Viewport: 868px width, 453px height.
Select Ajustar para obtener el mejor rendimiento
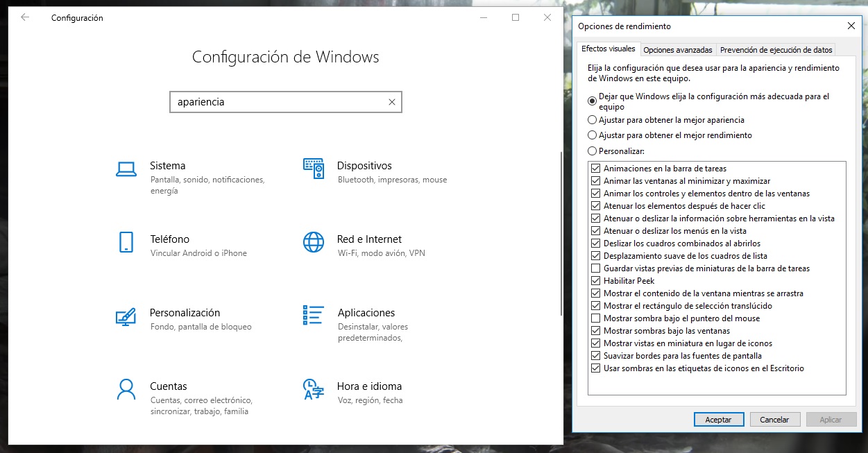click(592, 135)
